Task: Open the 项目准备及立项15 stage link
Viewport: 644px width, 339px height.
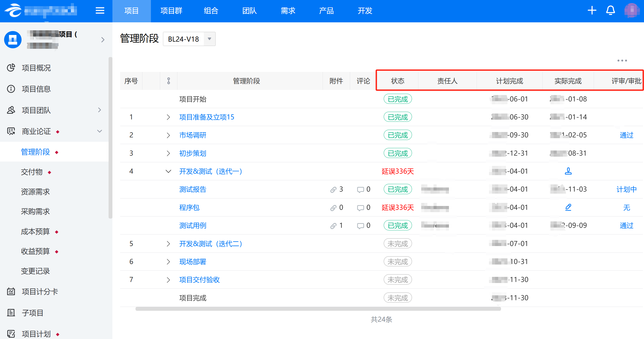Action: 206,117
